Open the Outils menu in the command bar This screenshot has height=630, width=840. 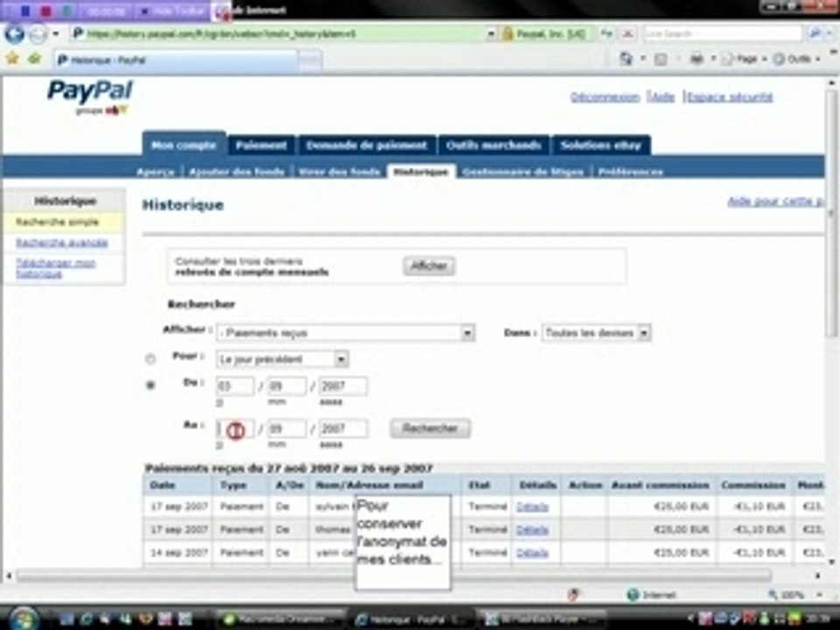coord(796,59)
